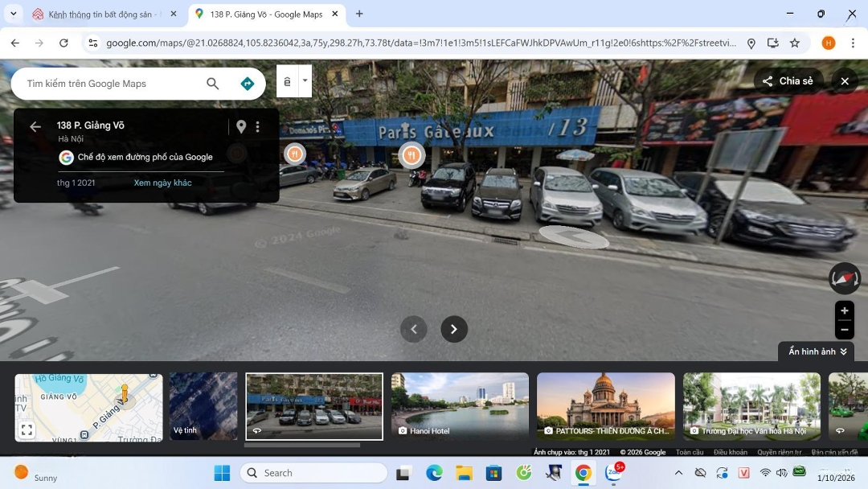868x489 pixels.
Task: Expand the mini map to full screen
Action: pos(27,430)
